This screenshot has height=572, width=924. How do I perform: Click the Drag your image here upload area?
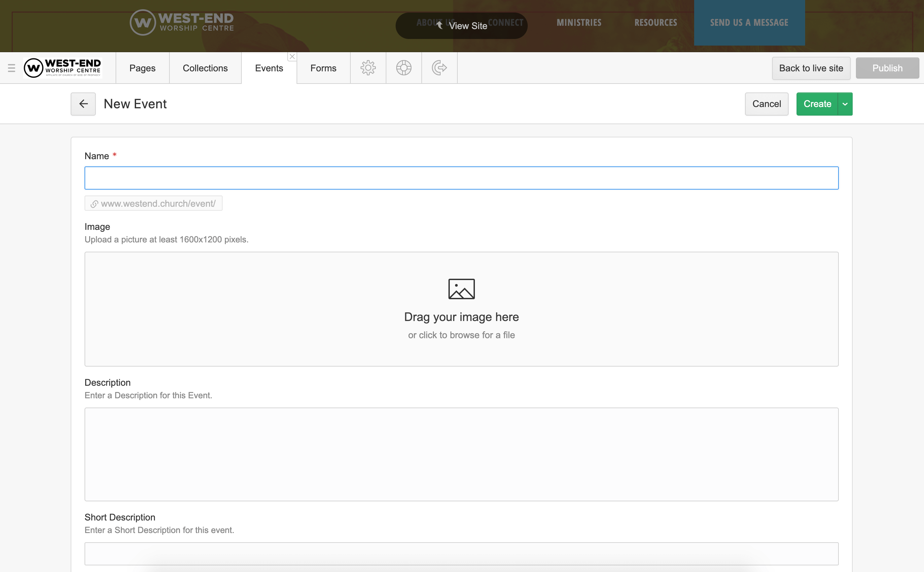[461, 309]
